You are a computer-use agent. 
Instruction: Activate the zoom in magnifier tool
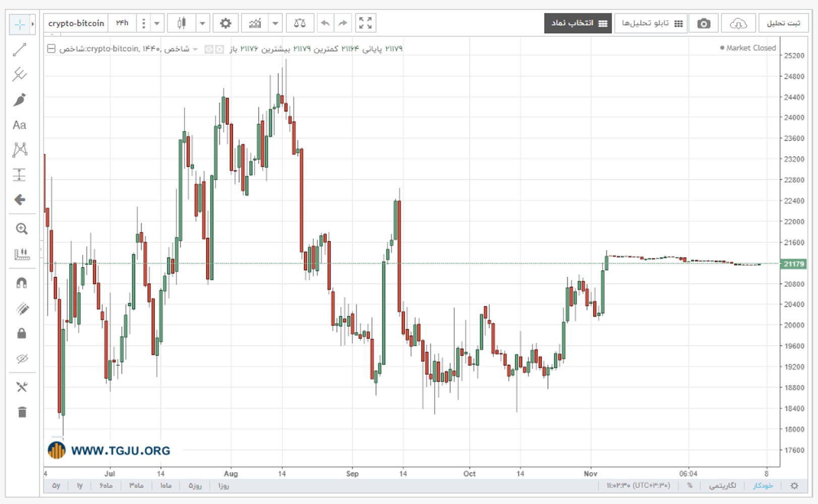[21, 229]
